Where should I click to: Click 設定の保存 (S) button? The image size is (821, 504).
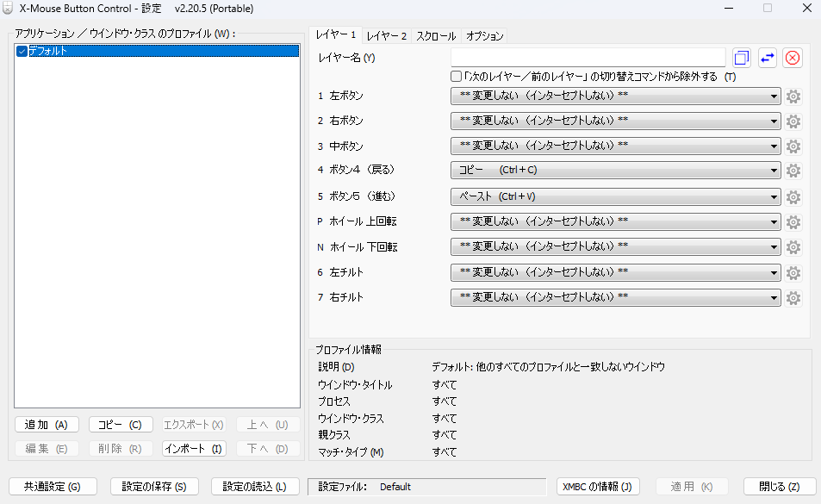pyautogui.click(x=154, y=486)
